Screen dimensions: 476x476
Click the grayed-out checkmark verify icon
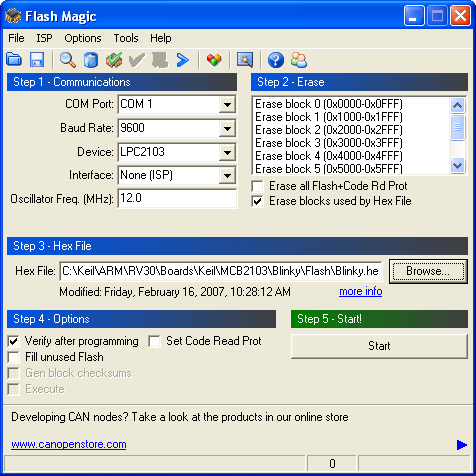[137, 60]
